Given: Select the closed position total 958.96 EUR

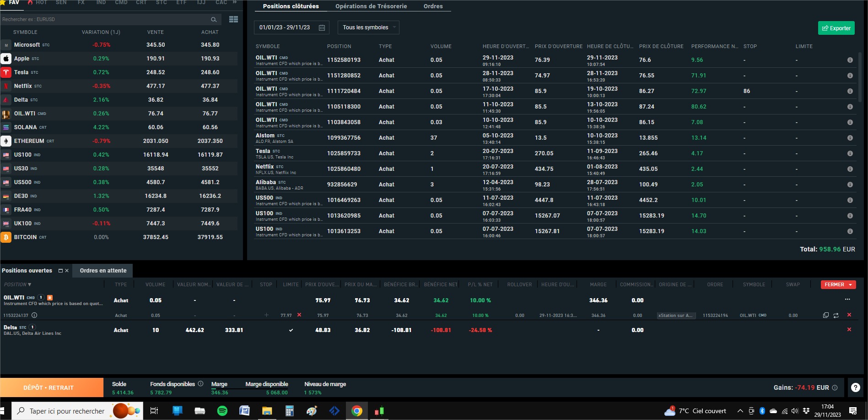Looking at the screenshot, I should [827, 249].
